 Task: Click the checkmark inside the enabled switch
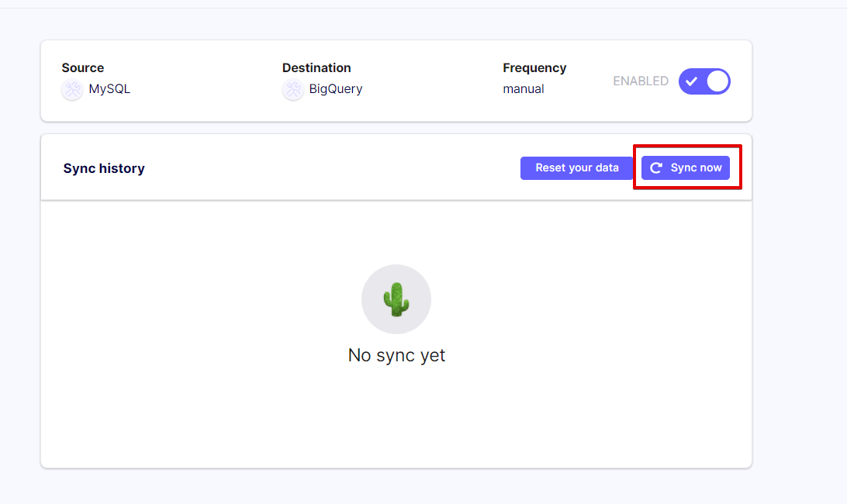[x=691, y=81]
